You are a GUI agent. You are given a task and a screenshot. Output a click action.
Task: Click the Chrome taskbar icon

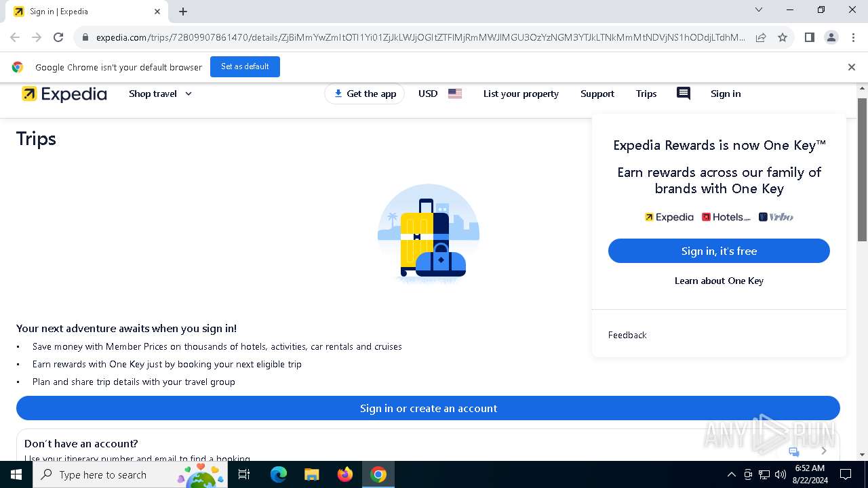[x=378, y=474]
